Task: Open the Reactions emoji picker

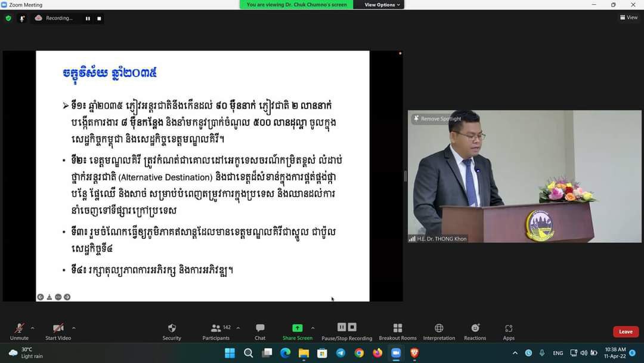Action: pos(475,331)
